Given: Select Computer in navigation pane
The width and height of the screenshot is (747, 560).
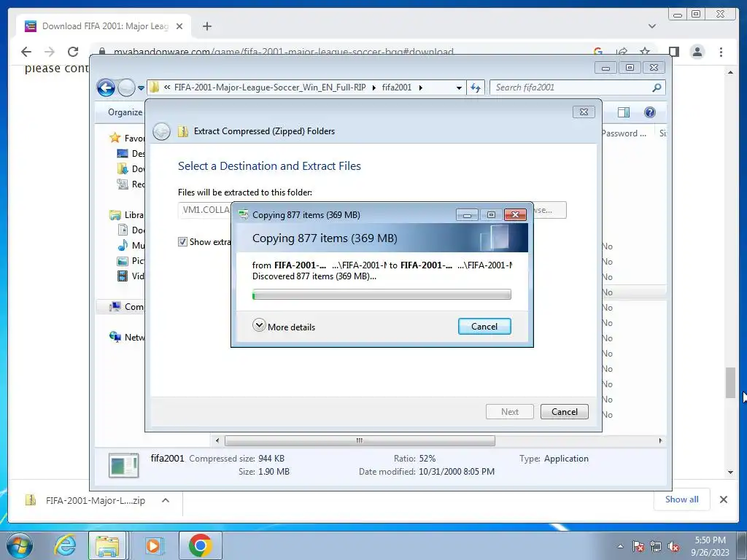Looking at the screenshot, I should [x=127, y=307].
